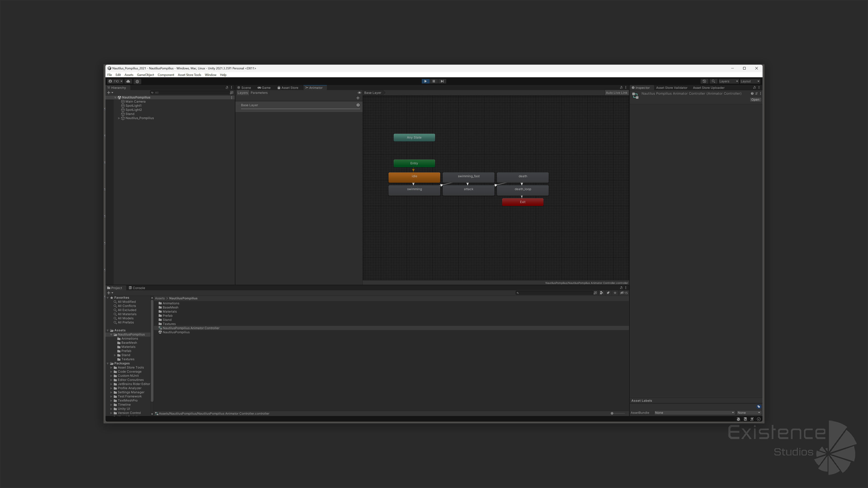Search by label in Project panel
868x488 pixels.
[608, 293]
